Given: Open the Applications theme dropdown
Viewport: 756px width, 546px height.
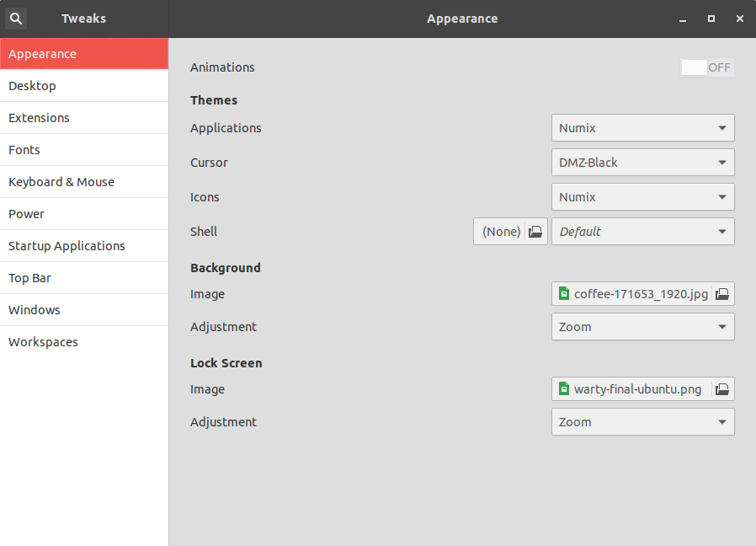Looking at the screenshot, I should (x=642, y=128).
